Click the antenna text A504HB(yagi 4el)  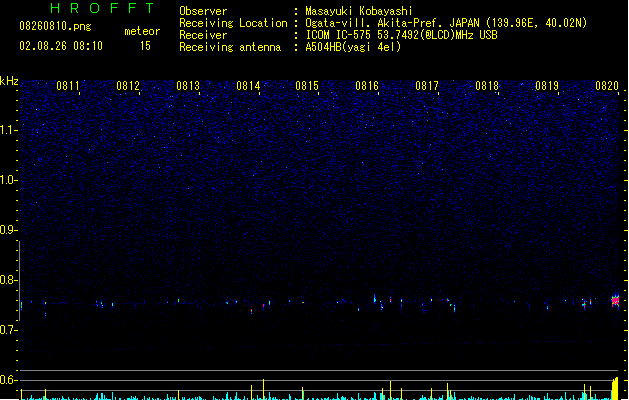353,47
